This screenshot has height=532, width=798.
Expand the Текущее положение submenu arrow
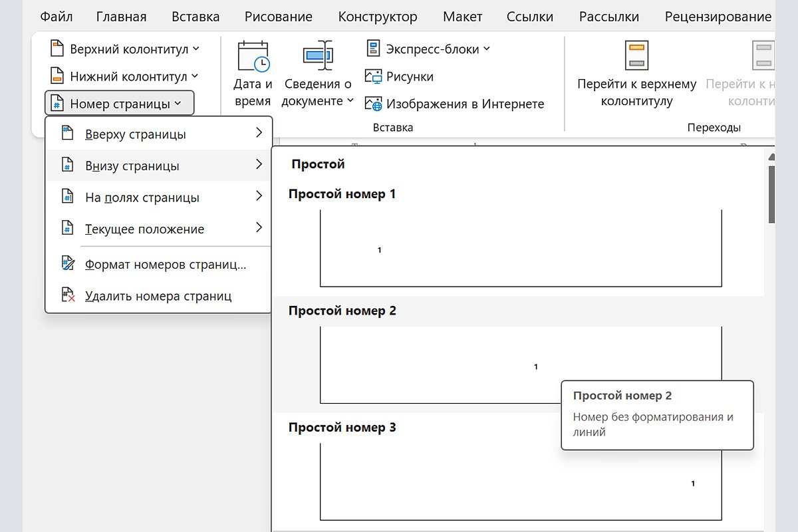coord(259,229)
